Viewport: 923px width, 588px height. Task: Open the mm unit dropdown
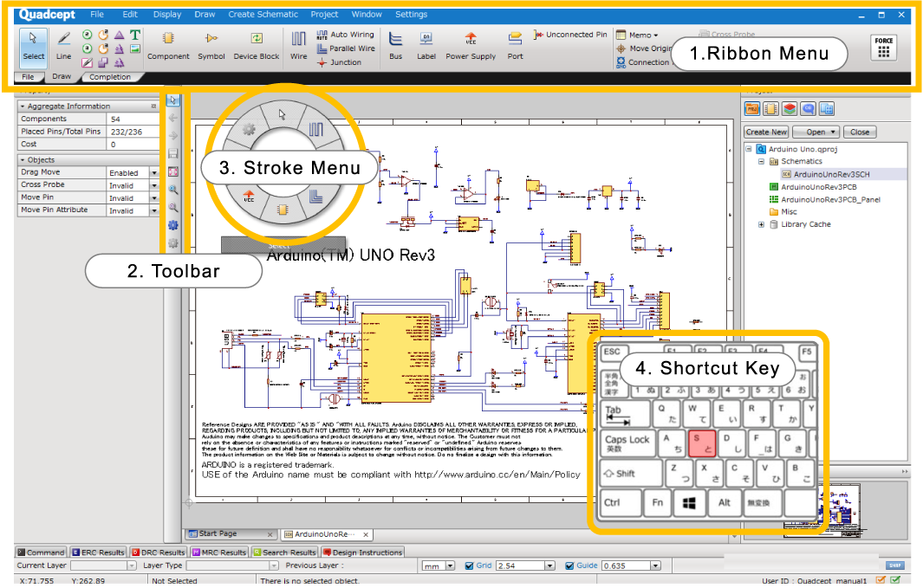pos(451,565)
